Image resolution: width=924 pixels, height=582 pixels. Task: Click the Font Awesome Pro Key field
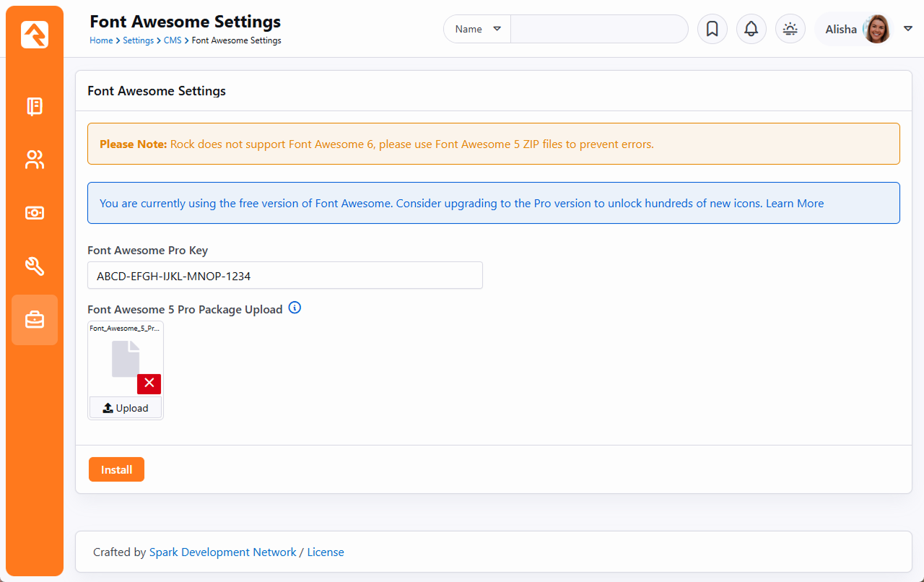tap(285, 275)
